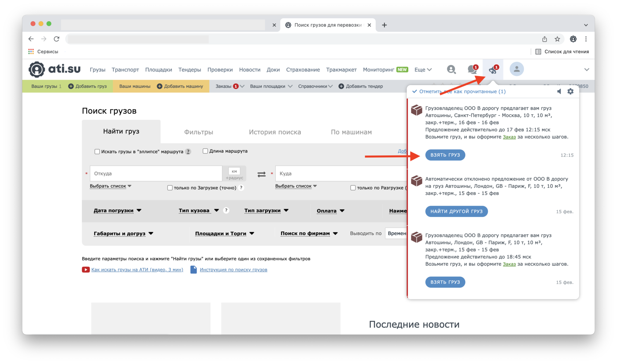Image resolution: width=617 pixels, height=364 pixels.
Task: Open the user profile avatar
Action: coord(516,69)
